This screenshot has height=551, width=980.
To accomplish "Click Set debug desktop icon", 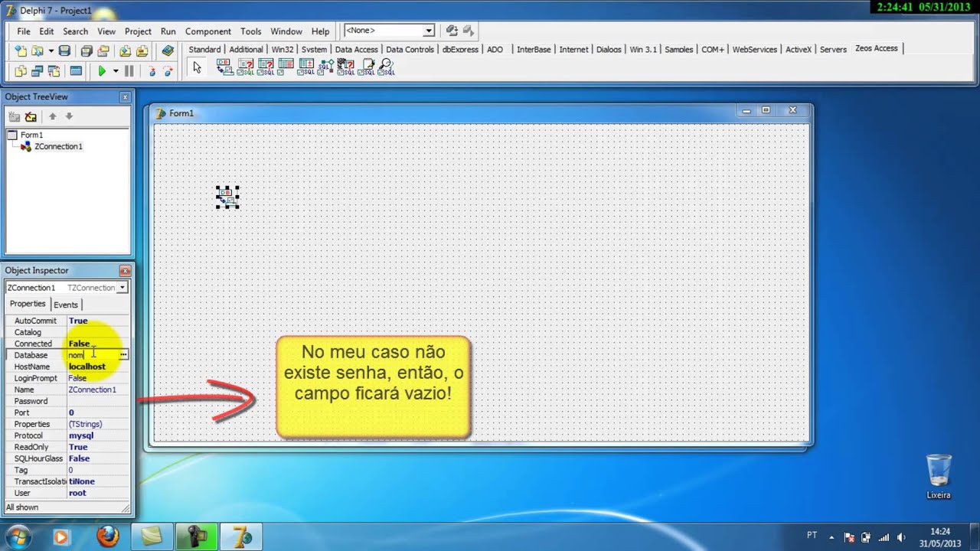I will [x=469, y=31].
